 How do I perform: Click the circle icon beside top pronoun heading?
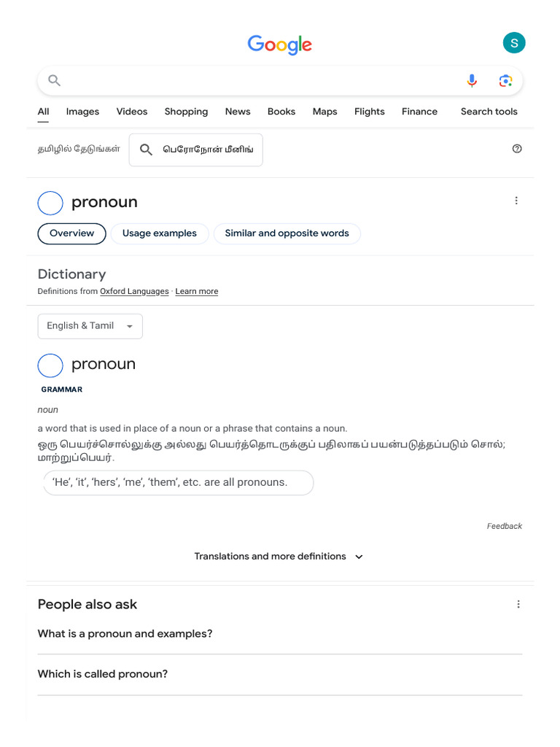pos(50,203)
